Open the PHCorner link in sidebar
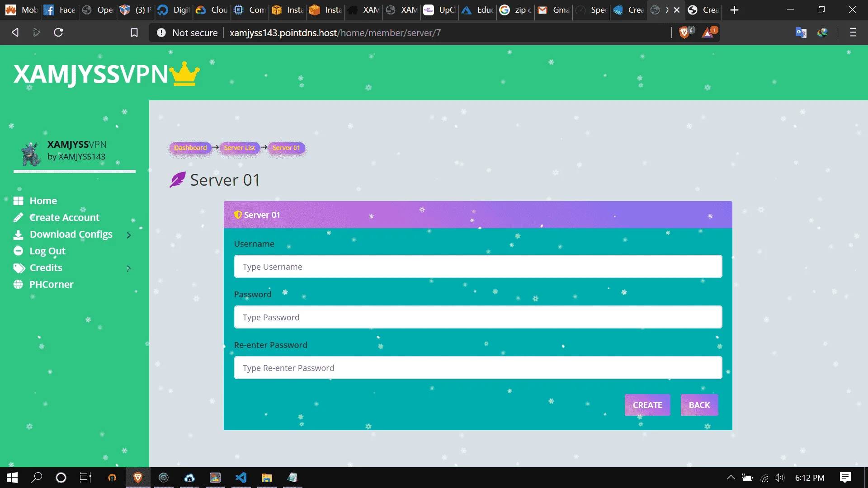868x488 pixels. coord(52,285)
